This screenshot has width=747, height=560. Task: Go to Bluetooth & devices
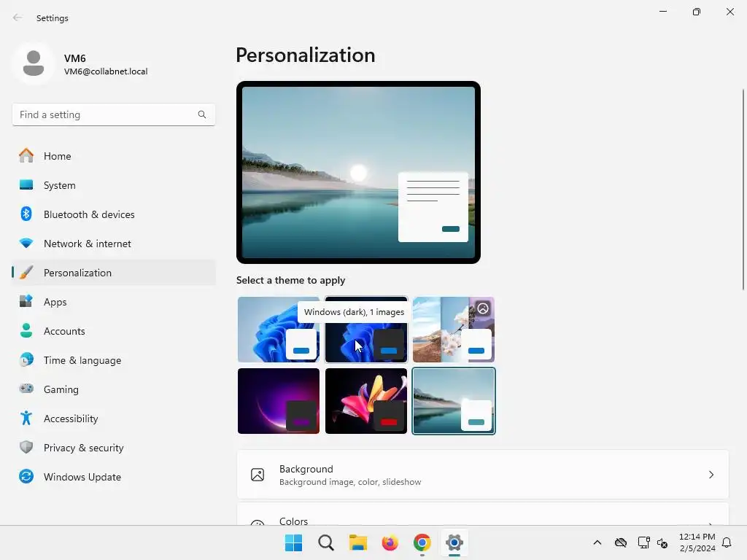pyautogui.click(x=114, y=214)
